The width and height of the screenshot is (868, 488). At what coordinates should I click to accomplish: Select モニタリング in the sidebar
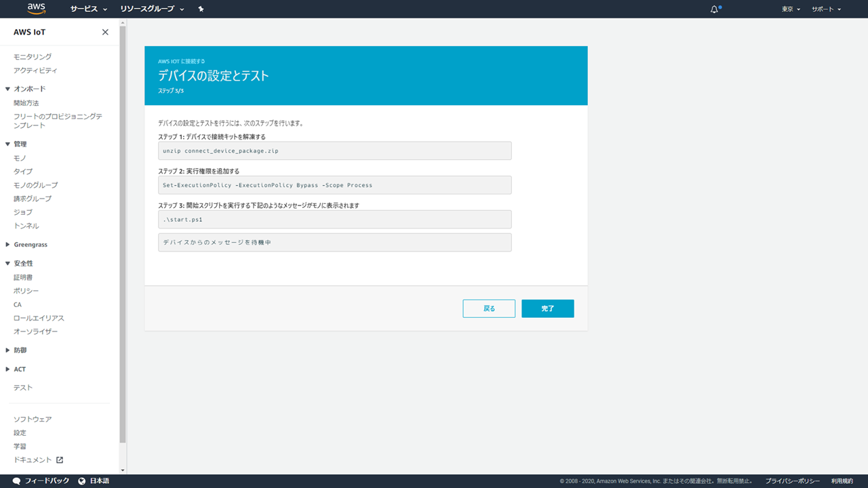click(33, 57)
